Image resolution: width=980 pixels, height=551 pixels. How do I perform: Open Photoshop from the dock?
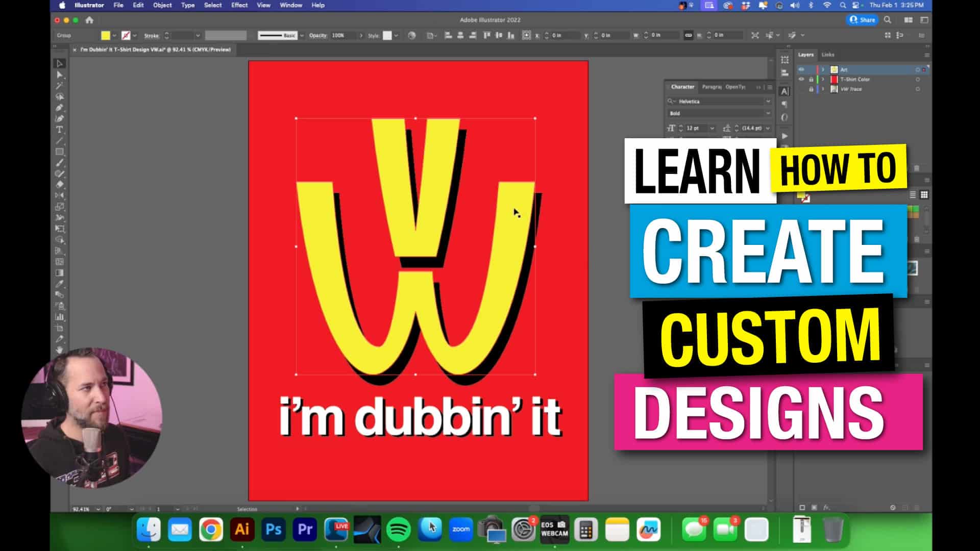[x=273, y=530]
